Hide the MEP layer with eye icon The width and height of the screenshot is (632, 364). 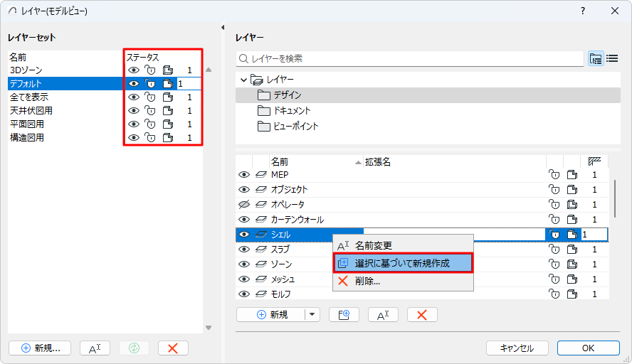coord(244,175)
